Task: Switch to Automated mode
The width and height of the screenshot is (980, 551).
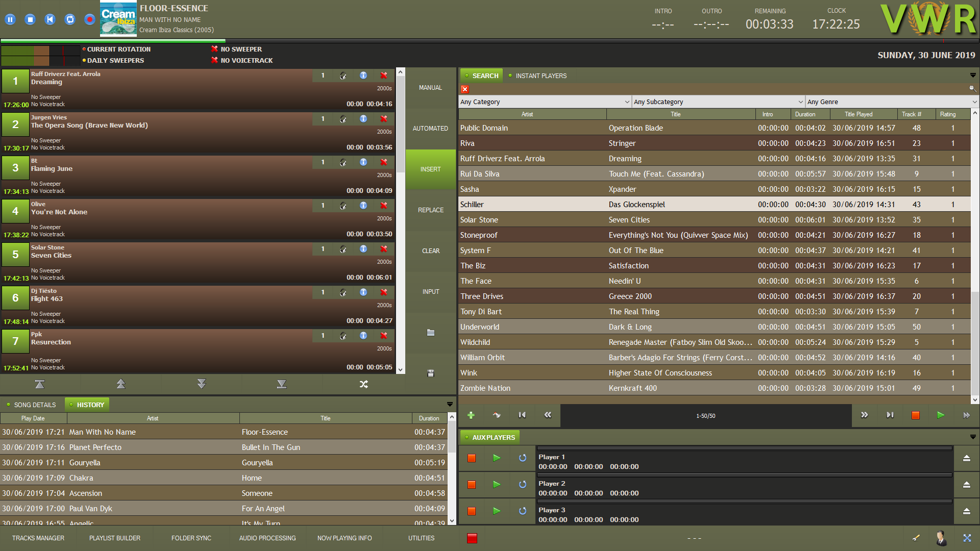Action: 431,129
